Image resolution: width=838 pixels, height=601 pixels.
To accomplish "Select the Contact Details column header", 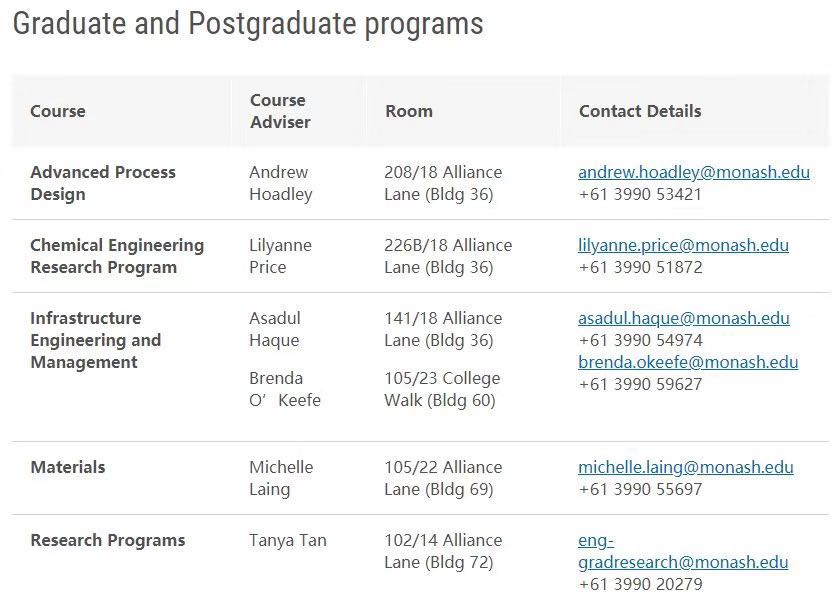I will click(640, 111).
